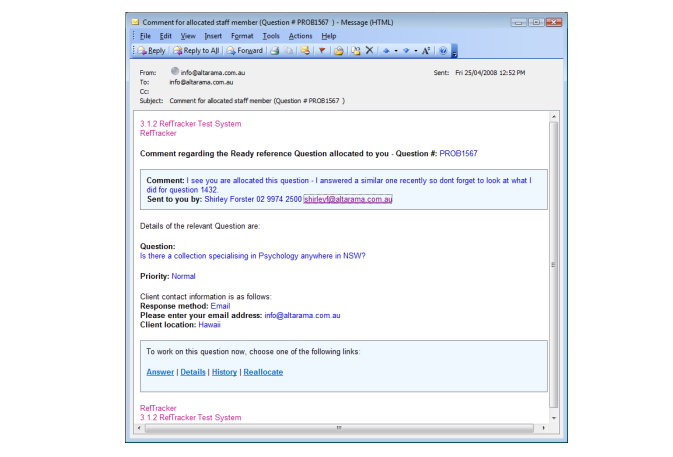
Task: Open the Help menu
Action: pyautogui.click(x=328, y=36)
